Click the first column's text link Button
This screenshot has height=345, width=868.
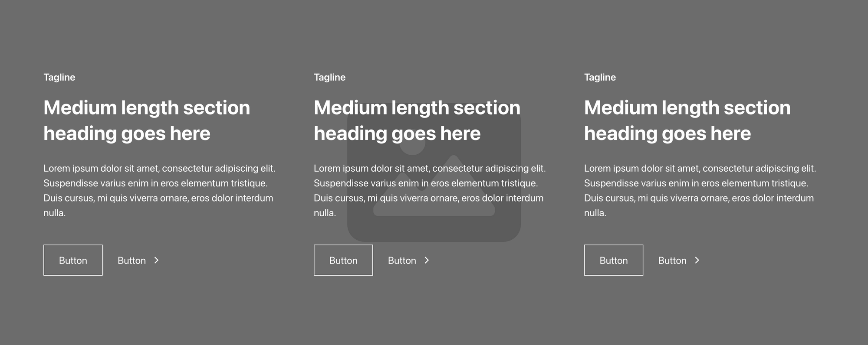pos(132,260)
